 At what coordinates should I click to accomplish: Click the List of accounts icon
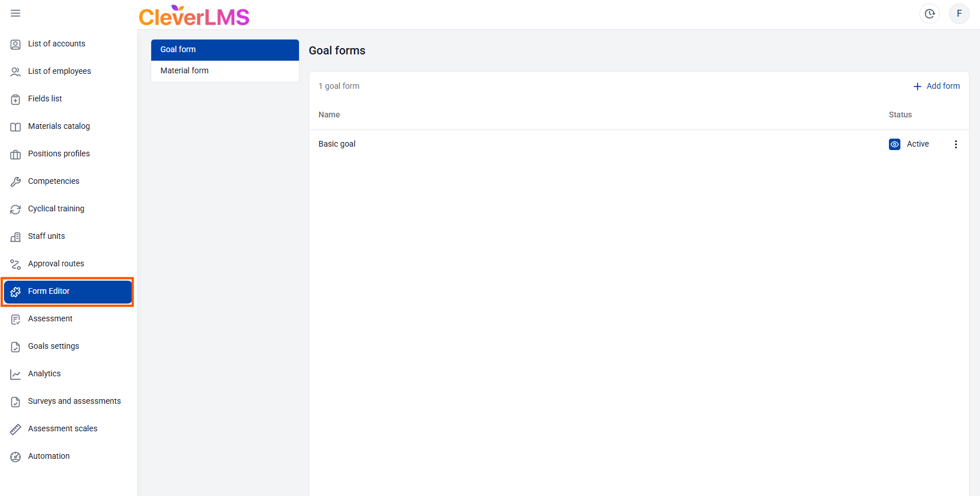[15, 44]
